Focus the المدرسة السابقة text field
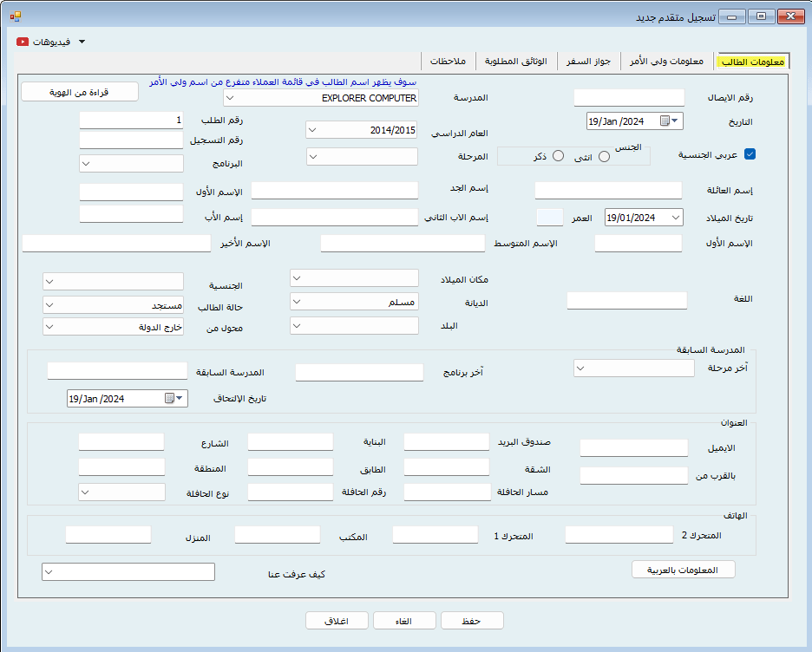Viewport: 812px width, 652px height. point(118,370)
